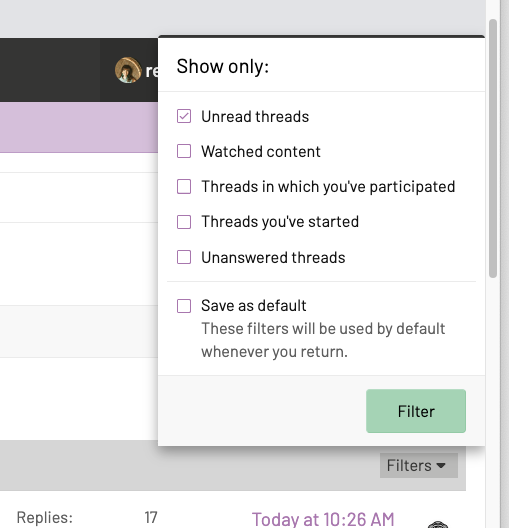Click the Unread threads label text

click(x=255, y=117)
